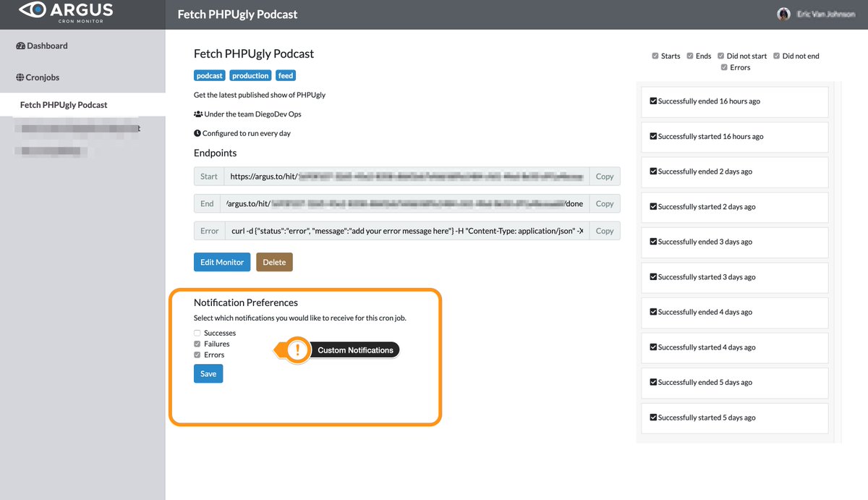Click the event log scrollbar
This screenshot has height=500, width=868.
[x=838, y=260]
